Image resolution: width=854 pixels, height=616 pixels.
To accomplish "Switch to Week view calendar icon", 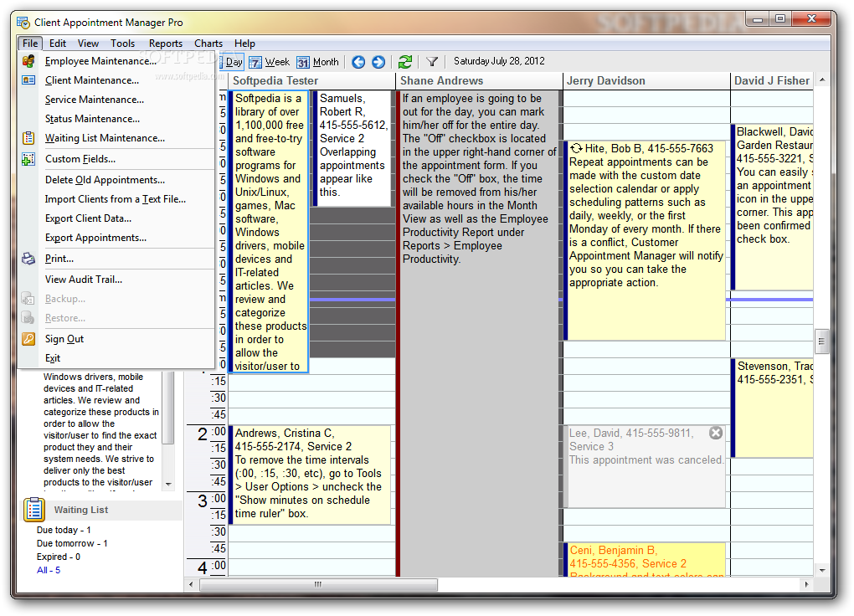I will click(255, 62).
